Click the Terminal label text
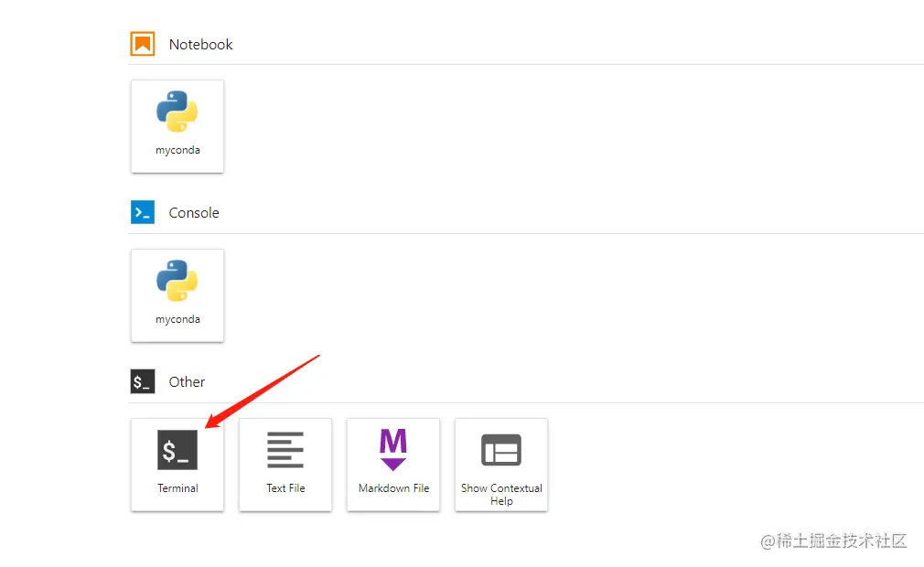 178,488
